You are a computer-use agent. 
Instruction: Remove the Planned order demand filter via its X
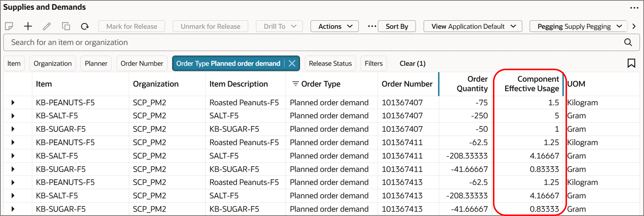[292, 63]
